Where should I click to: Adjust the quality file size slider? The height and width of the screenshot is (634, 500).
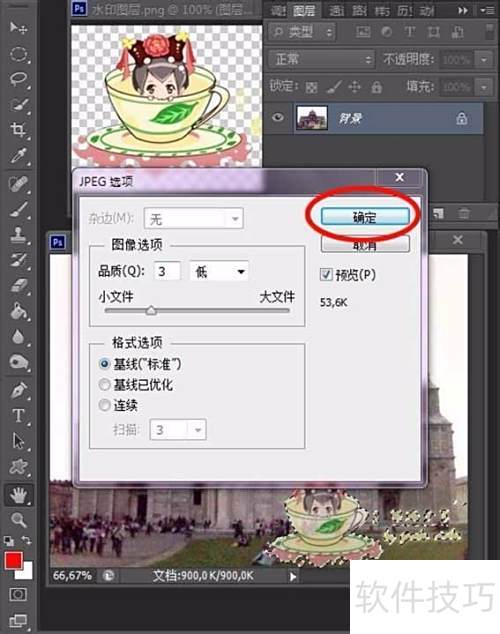click(x=151, y=311)
